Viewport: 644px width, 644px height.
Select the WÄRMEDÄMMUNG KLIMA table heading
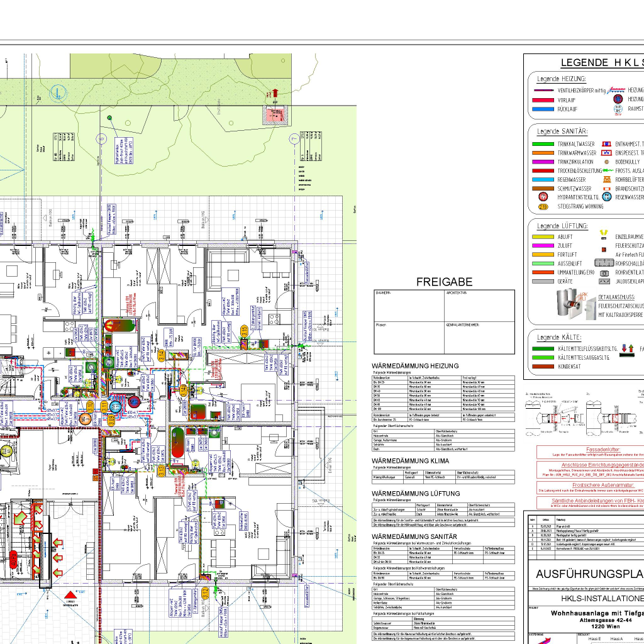410,461
